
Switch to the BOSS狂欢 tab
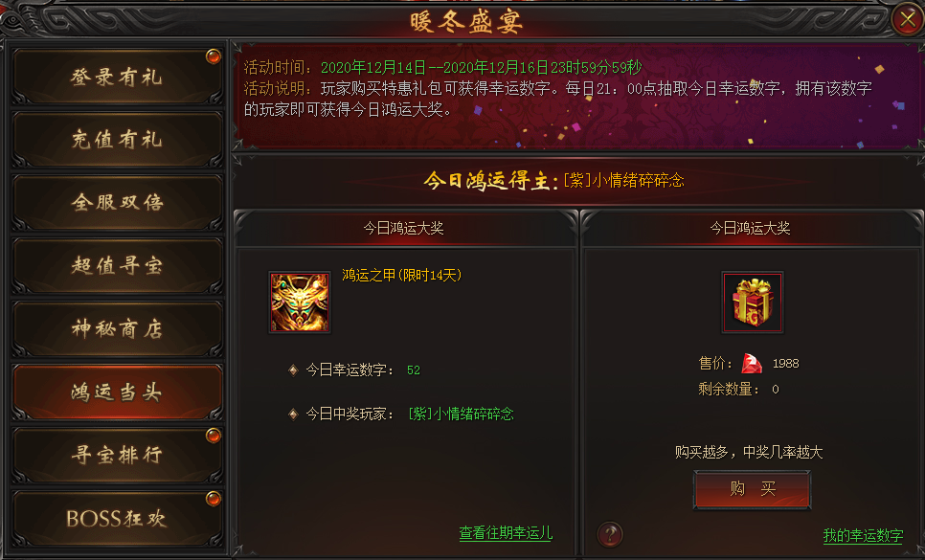117,518
